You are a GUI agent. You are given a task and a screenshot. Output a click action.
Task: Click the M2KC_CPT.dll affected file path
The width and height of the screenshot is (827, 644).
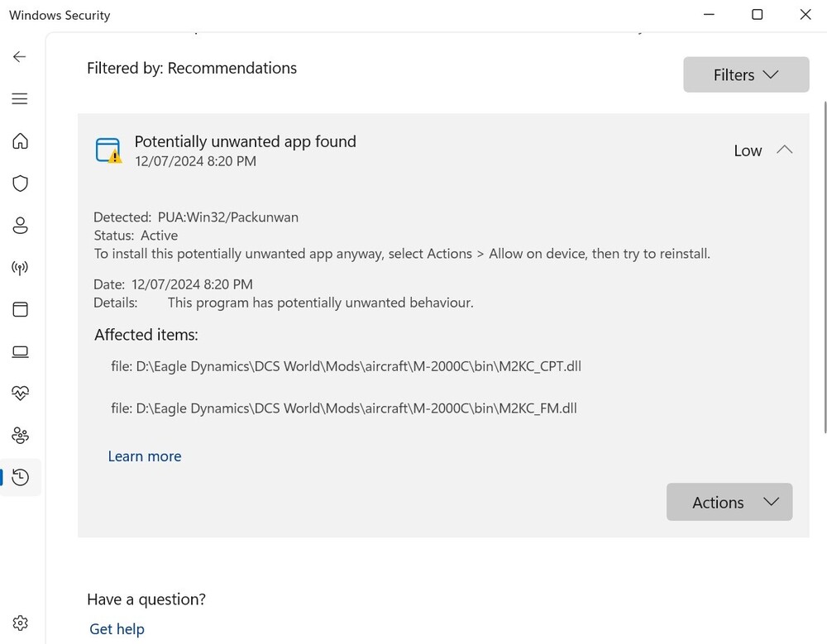coord(346,366)
